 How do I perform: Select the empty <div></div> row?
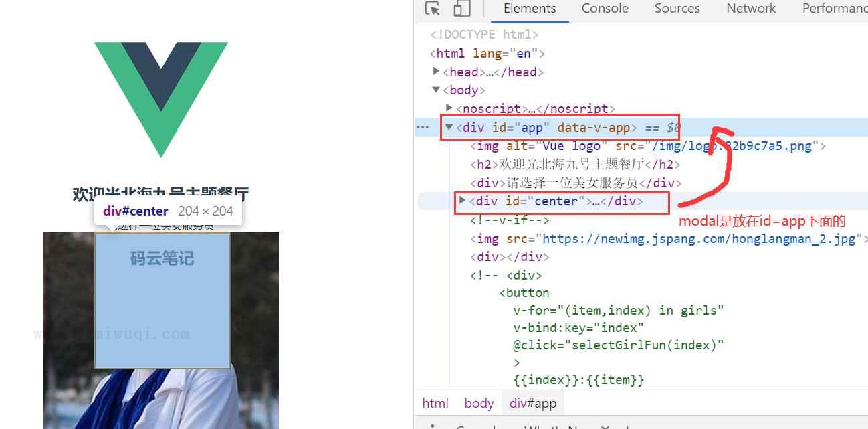510,256
